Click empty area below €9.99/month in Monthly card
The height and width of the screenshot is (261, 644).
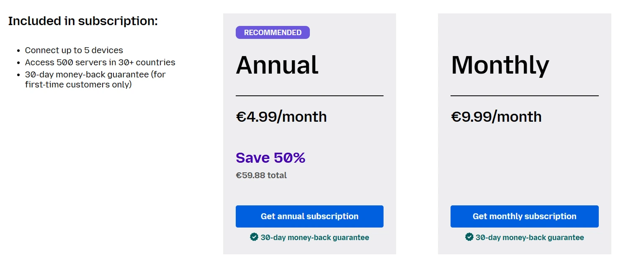[524, 163]
